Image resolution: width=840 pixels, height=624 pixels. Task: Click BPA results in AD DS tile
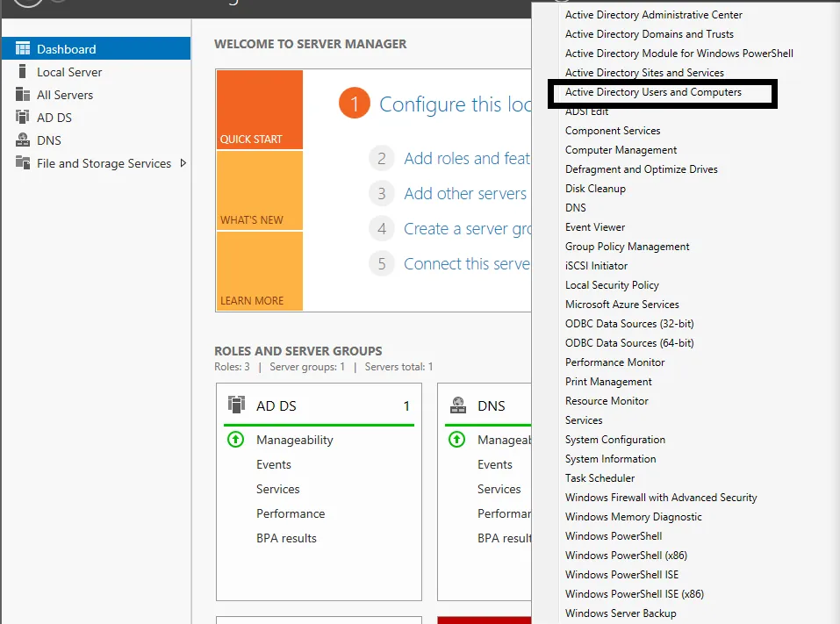tap(286, 538)
